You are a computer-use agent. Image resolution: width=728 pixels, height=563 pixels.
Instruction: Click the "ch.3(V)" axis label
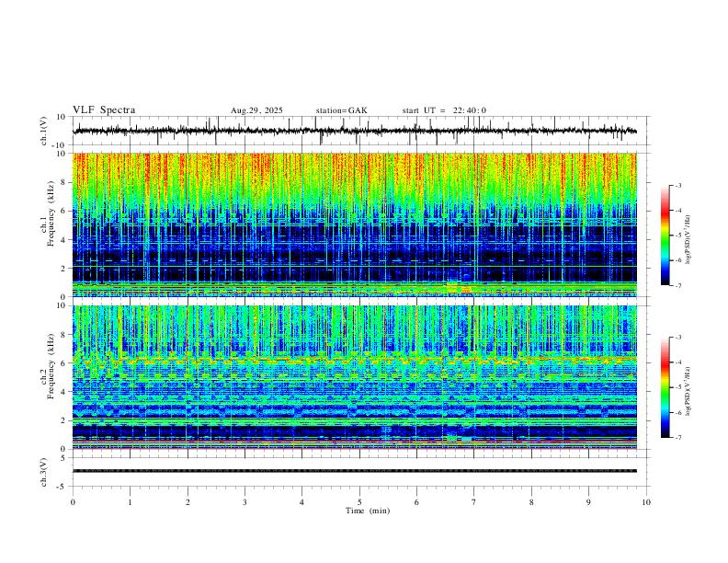point(44,473)
